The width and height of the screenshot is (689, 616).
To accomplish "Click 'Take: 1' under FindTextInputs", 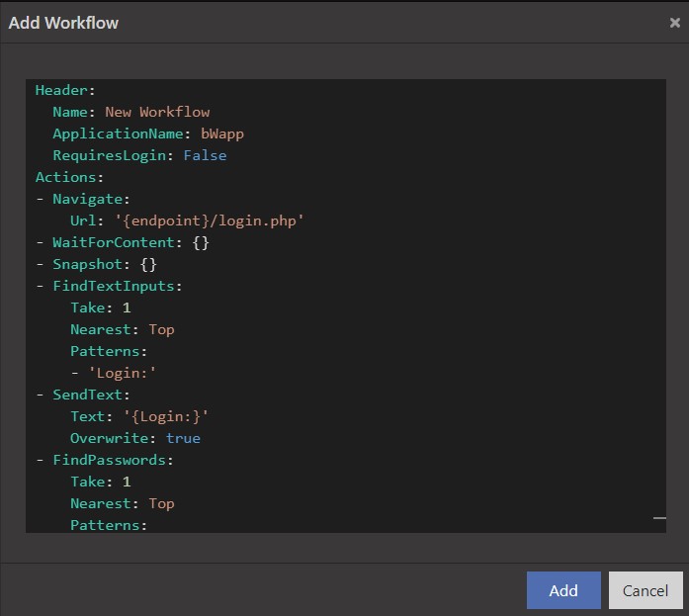I will tap(101, 308).
